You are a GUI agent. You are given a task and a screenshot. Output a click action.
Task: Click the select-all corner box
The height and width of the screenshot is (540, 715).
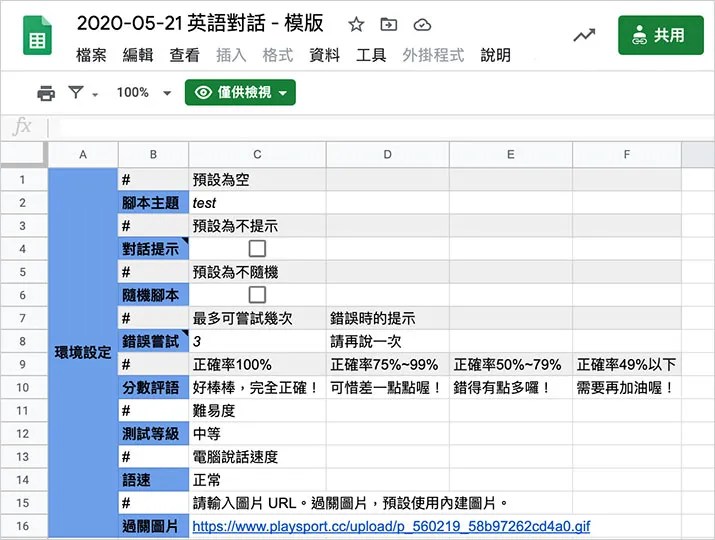click(x=24, y=154)
